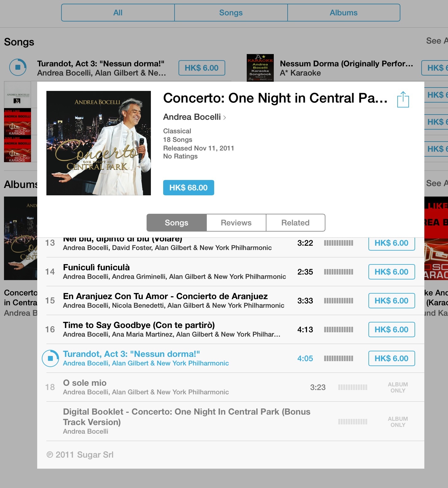Stop preview in top Songs result
Image resolution: width=448 pixels, height=488 pixels.
point(18,67)
